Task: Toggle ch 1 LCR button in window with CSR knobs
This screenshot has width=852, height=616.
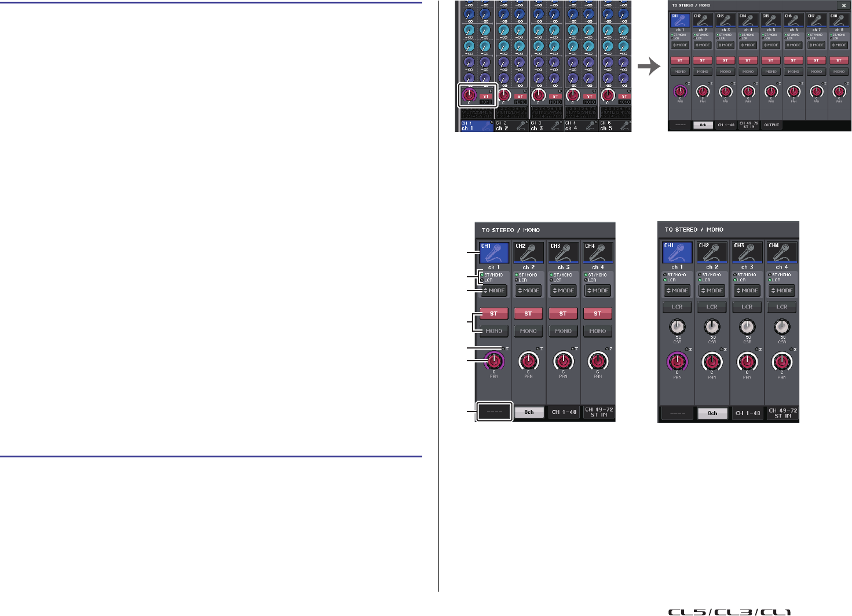Action: coord(677,307)
